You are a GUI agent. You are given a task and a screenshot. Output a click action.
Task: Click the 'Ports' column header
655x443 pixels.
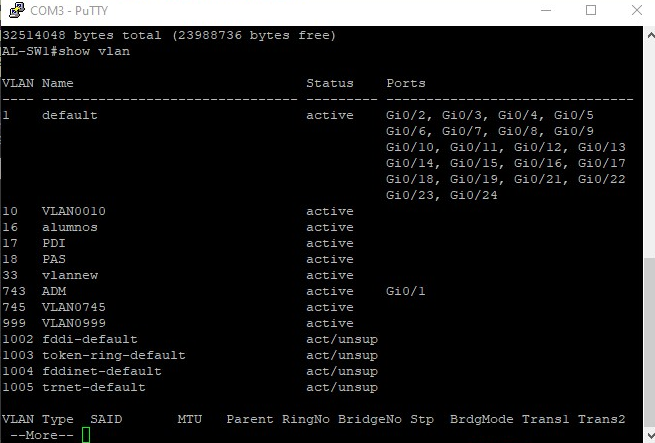(x=406, y=83)
